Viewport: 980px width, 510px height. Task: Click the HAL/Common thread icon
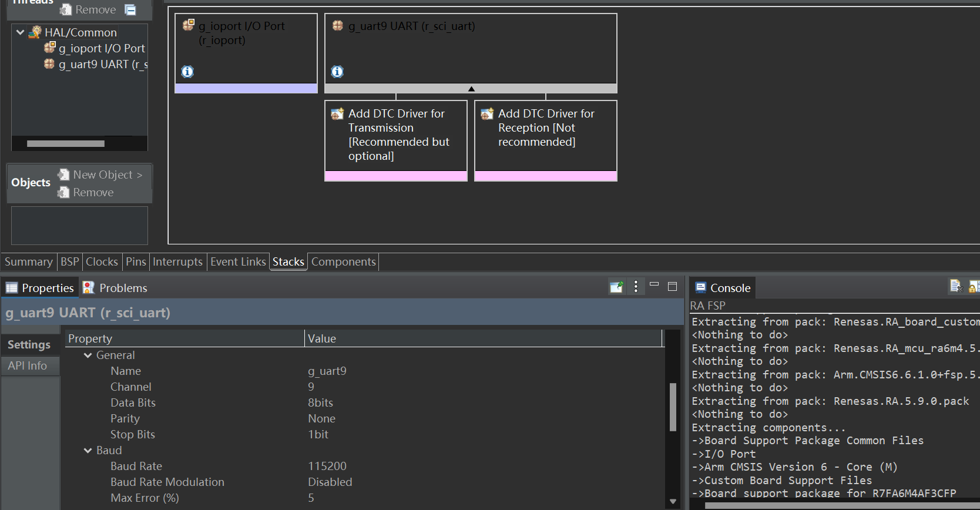click(x=35, y=32)
